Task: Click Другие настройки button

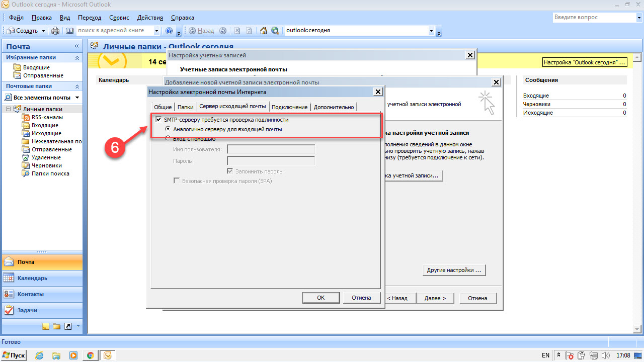Action: click(454, 270)
